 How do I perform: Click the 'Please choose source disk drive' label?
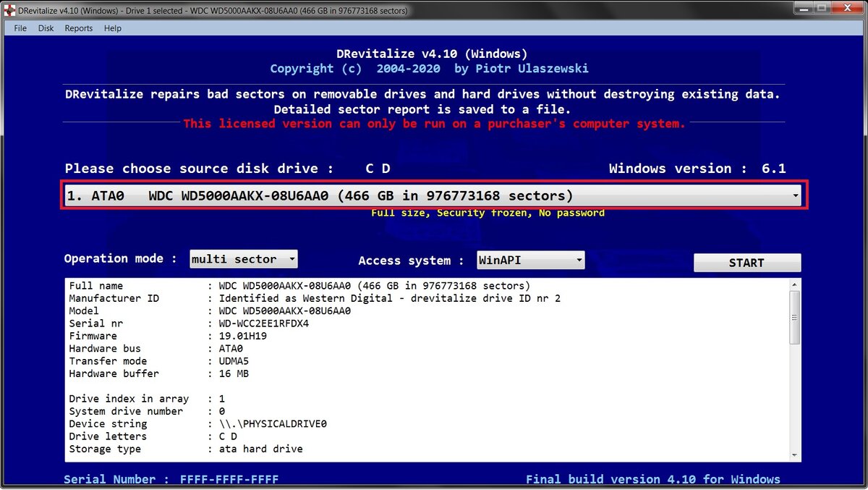point(199,169)
